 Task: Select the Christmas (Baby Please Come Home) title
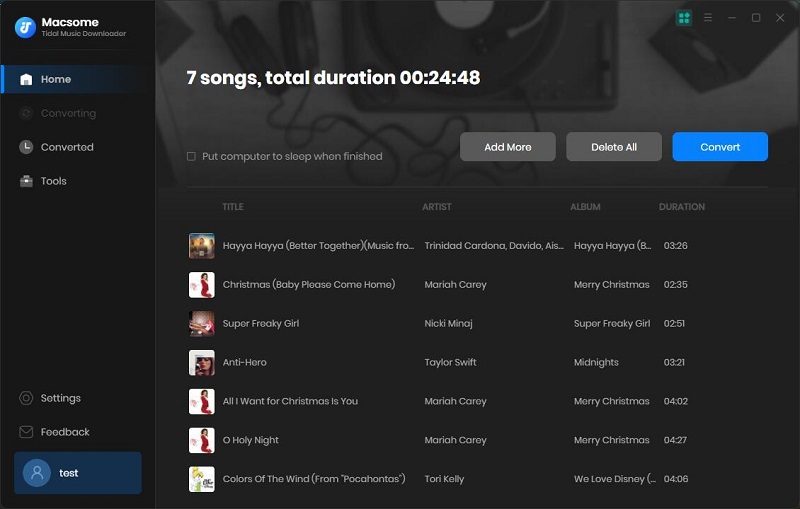pyautogui.click(x=309, y=285)
